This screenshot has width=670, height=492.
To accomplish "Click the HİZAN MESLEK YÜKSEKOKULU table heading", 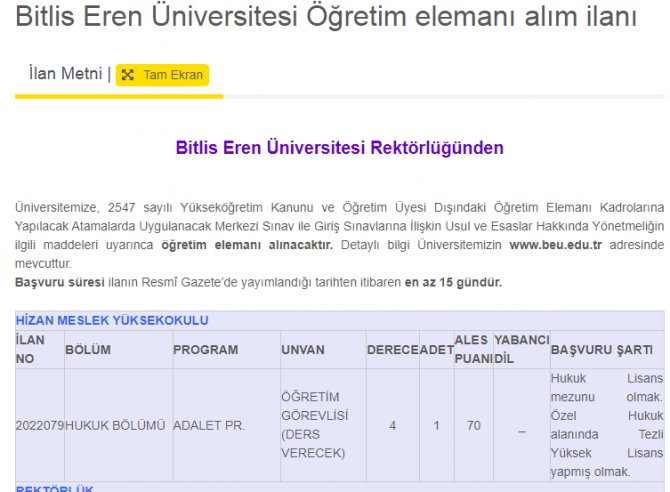I will (112, 320).
